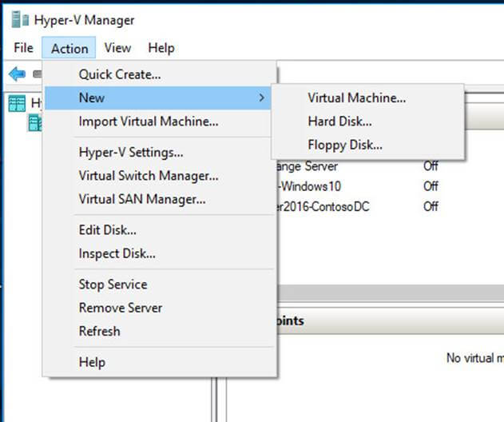504x422 pixels.
Task: Click Off state of the Windows10 VM
Action: click(431, 186)
